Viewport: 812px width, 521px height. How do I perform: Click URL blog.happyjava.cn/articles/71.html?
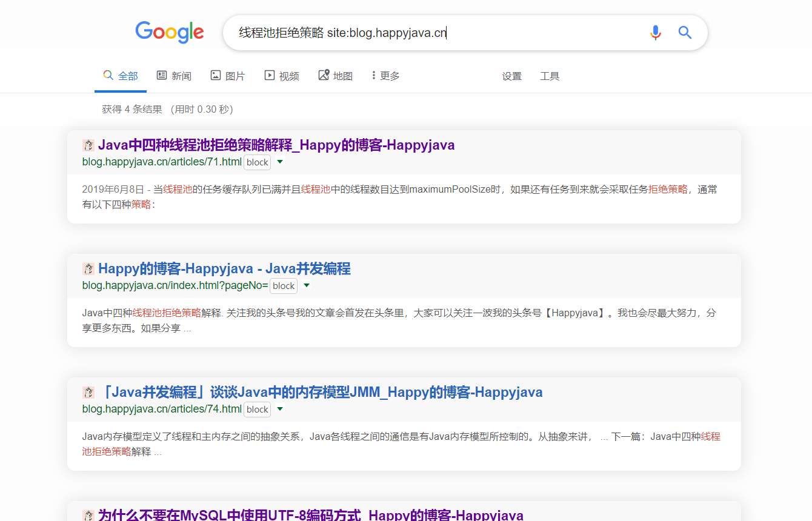tap(162, 162)
